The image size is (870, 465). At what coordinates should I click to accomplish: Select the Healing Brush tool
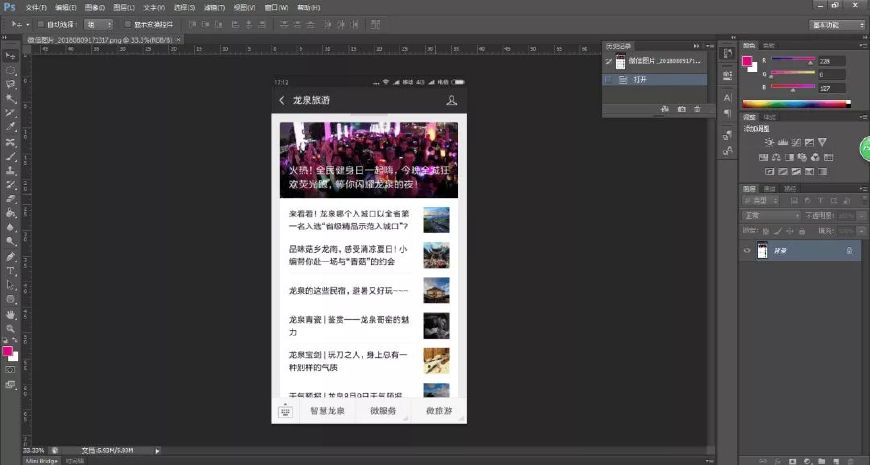click(10, 142)
